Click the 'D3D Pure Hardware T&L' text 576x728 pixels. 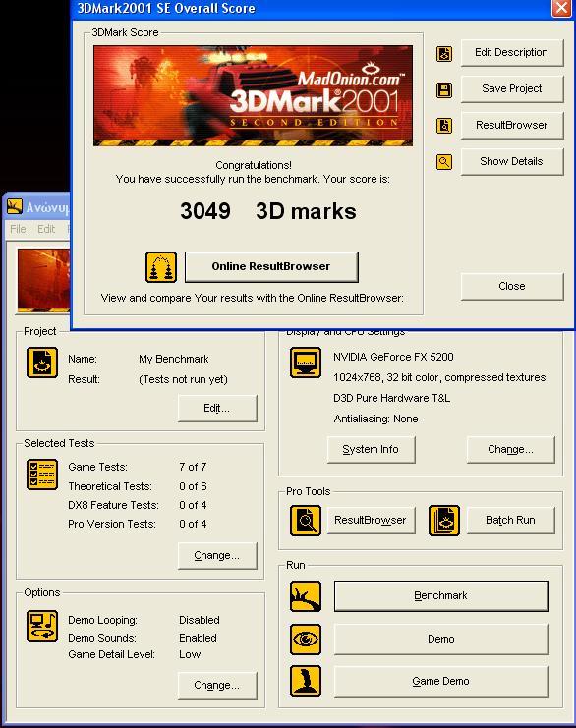[391, 398]
